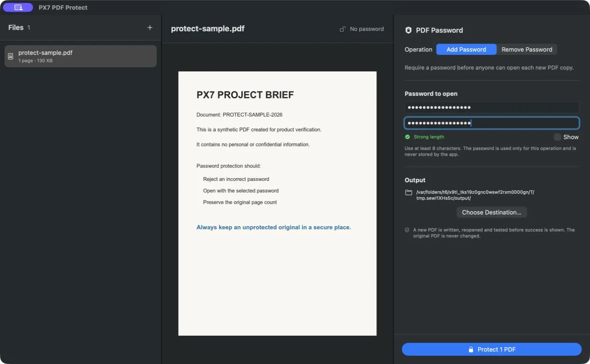Image resolution: width=590 pixels, height=364 pixels.
Task: Click Choose Destination button
Action: (491, 212)
